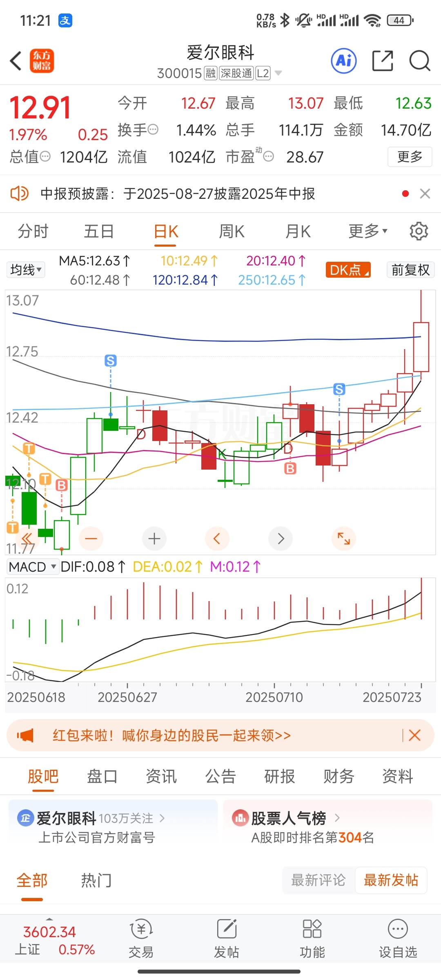Expand chart to fullscreen

(x=344, y=539)
